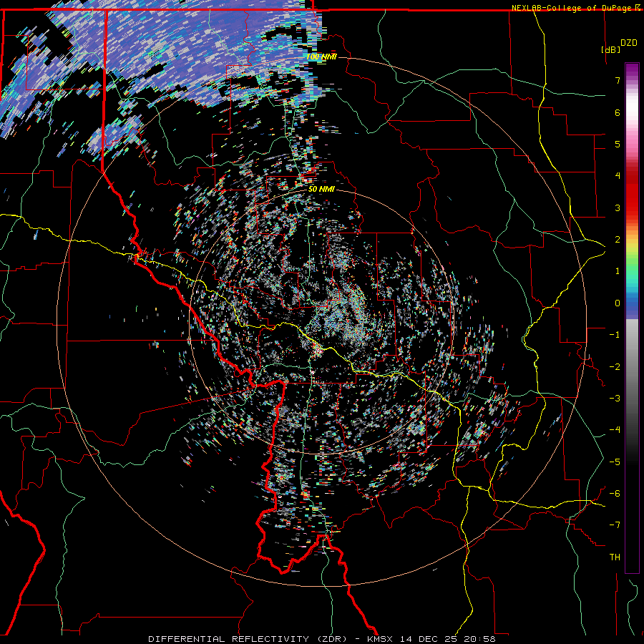Click the 100 NMI range ring label
The height and width of the screenshot is (644, 644).
click(x=321, y=57)
